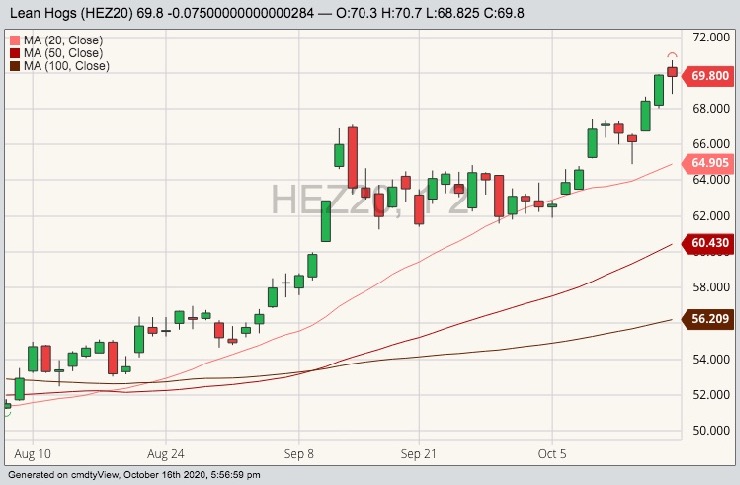Click the 72.000 price axis label
Image resolution: width=740 pixels, height=485 pixels.
click(711, 37)
